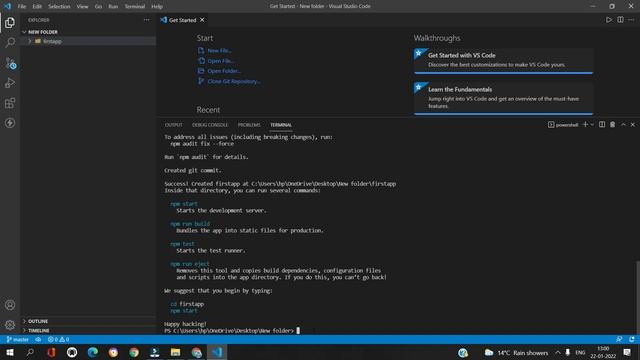Open the launch profile dropdown arrow
The height and width of the screenshot is (360, 640).
(592, 124)
